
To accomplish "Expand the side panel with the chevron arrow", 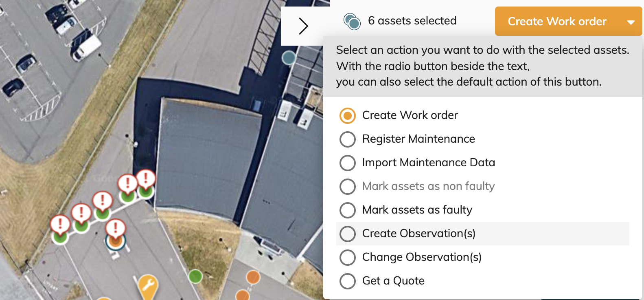I will pyautogui.click(x=303, y=26).
